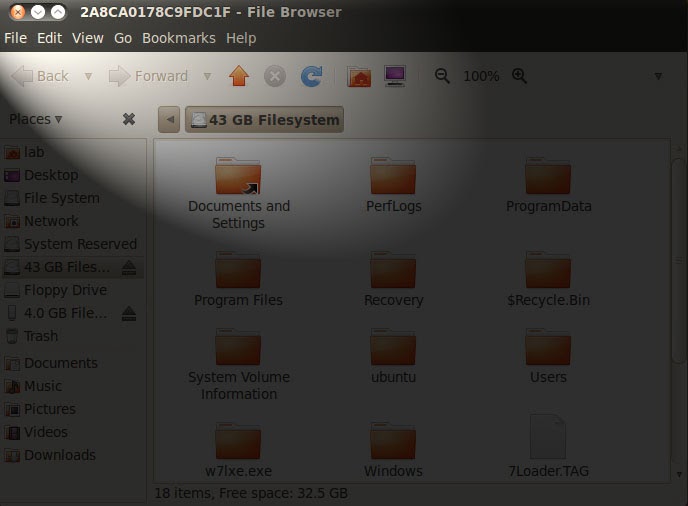688x506 pixels.
Task: Select the System Volume Information folder
Action: coord(239,364)
